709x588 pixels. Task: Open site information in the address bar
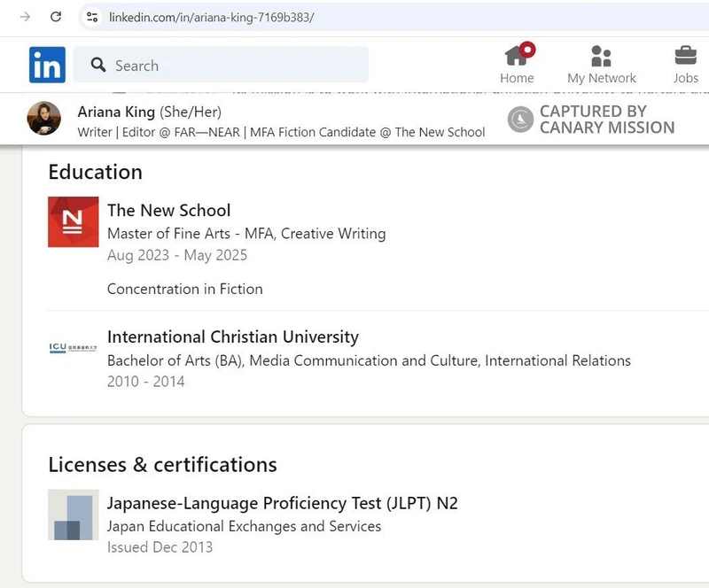tap(91, 16)
